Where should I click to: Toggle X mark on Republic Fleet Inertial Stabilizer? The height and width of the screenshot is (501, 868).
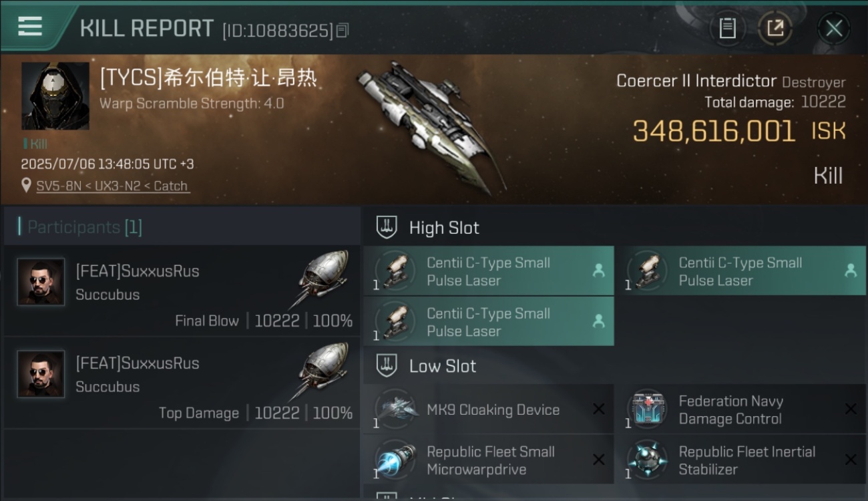[x=850, y=460]
